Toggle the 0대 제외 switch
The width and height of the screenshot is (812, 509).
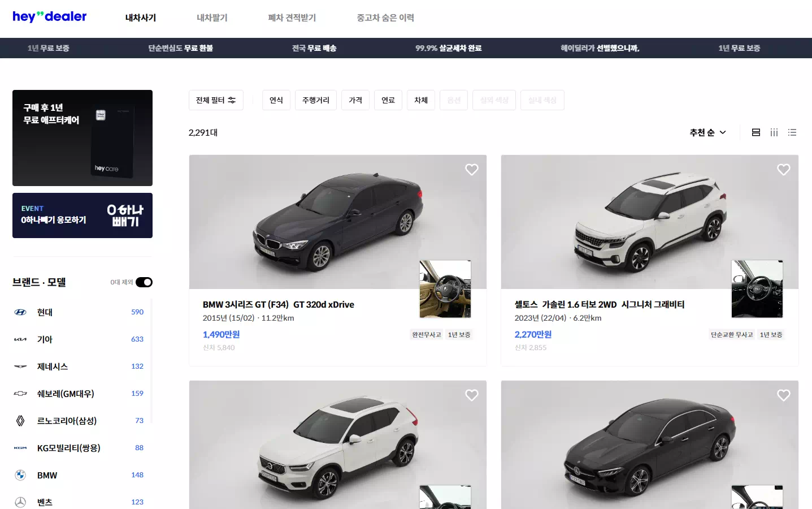point(144,282)
